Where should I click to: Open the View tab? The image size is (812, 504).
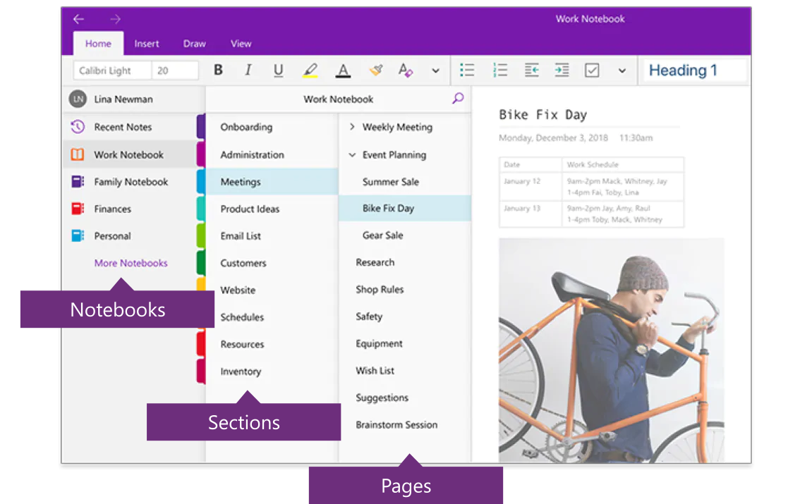click(x=241, y=44)
